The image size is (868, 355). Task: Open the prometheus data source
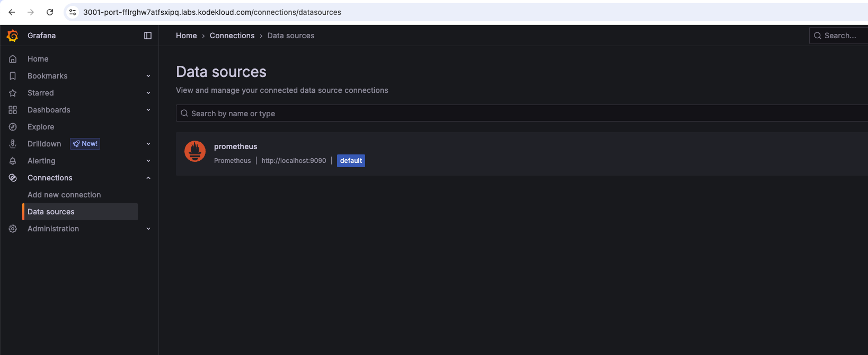(x=235, y=146)
